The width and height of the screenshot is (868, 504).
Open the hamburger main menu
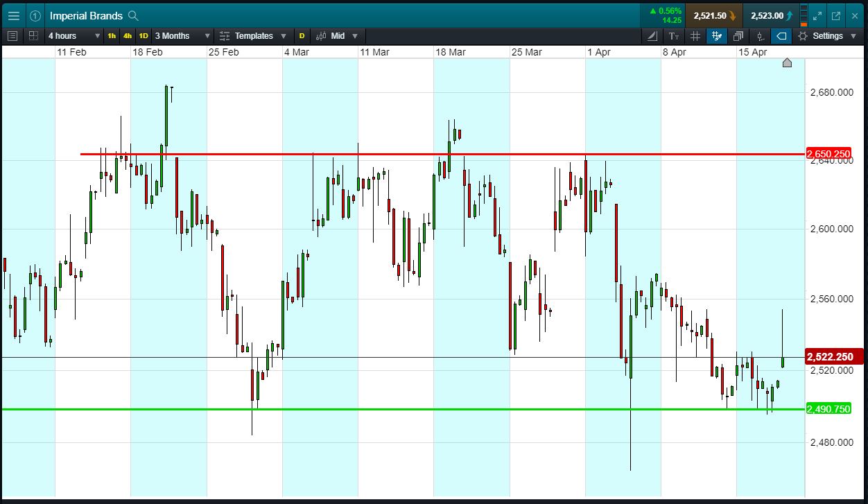(x=14, y=15)
